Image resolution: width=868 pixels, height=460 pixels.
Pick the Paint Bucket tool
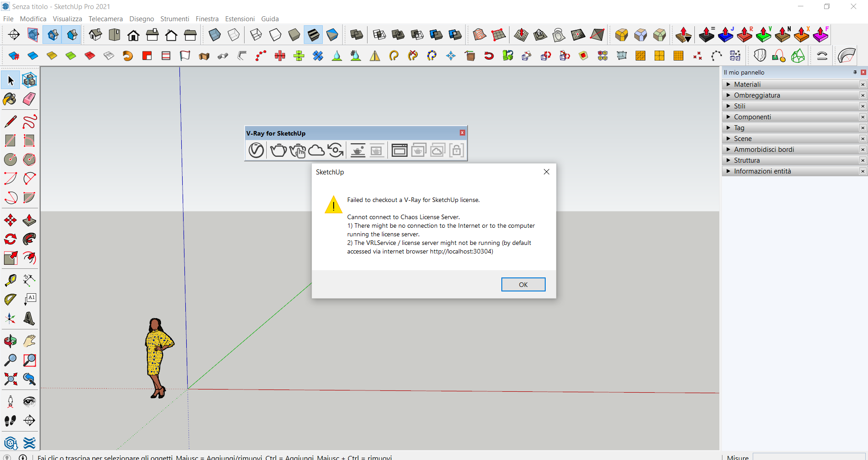(10, 99)
